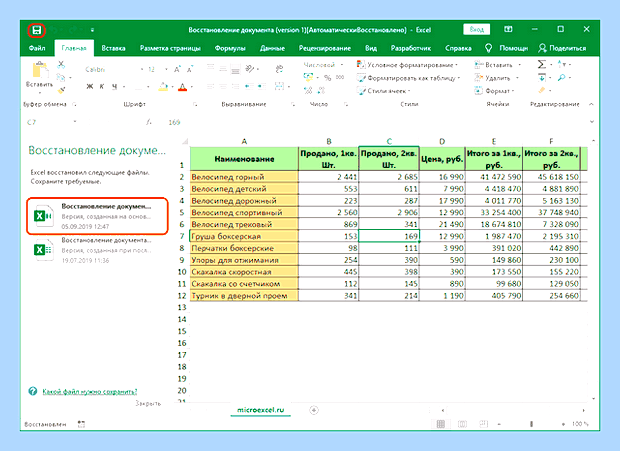
Task: Click the Find magnifier icon
Action: 561,77
